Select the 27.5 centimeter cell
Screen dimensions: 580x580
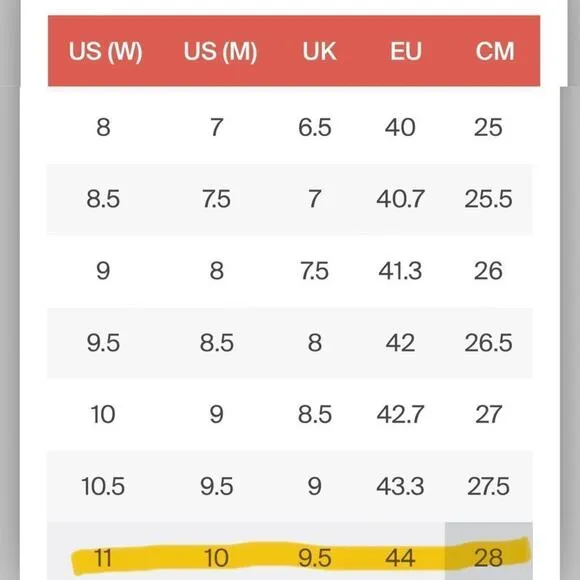click(488, 486)
